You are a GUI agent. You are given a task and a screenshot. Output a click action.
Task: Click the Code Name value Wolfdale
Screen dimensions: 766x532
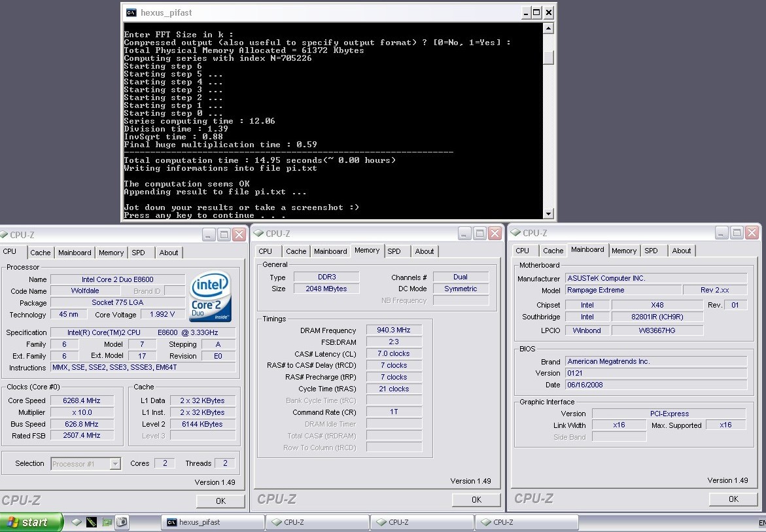(x=85, y=291)
